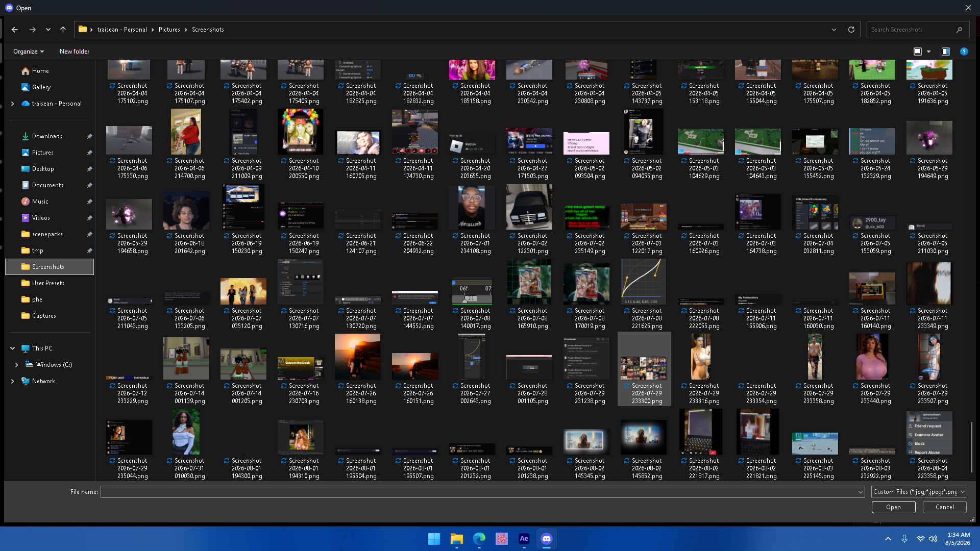Screen dimensions: 980x551
Task: Click the Windows Start button
Action: pyautogui.click(x=434, y=539)
